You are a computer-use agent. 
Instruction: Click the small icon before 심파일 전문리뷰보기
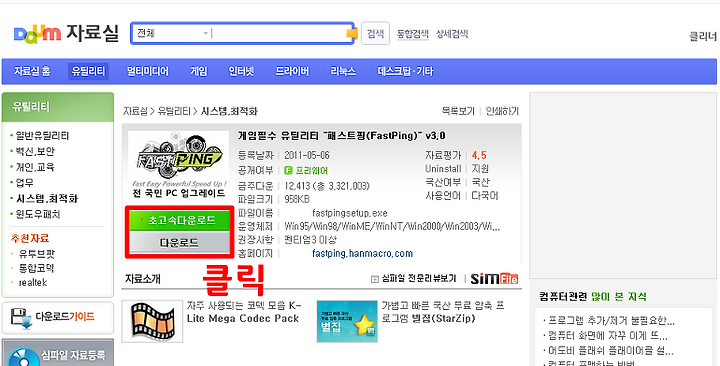pos(374,279)
